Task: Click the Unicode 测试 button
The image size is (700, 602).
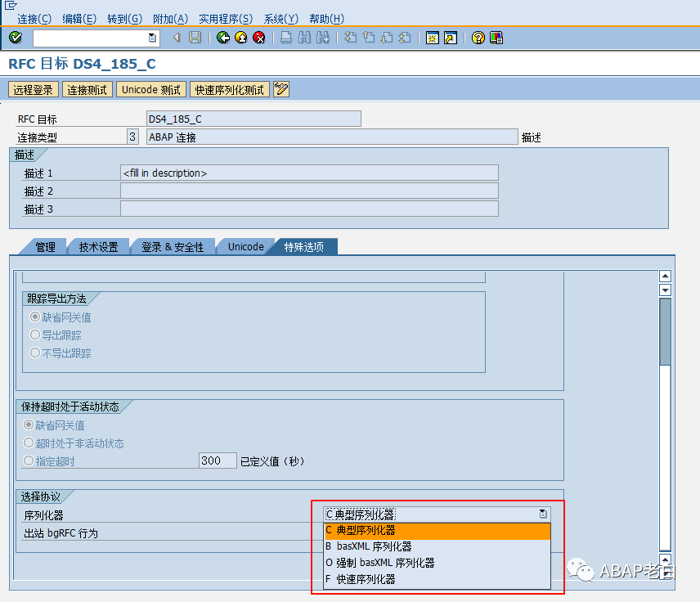Action: click(x=151, y=89)
